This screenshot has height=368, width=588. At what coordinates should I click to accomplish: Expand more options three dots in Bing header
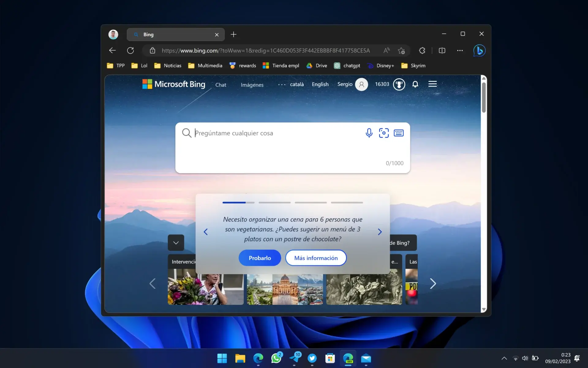click(x=282, y=85)
